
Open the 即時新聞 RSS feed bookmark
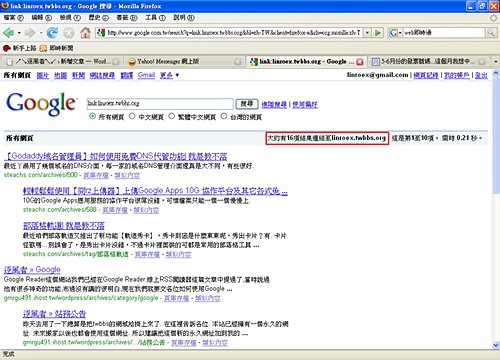pos(56,48)
